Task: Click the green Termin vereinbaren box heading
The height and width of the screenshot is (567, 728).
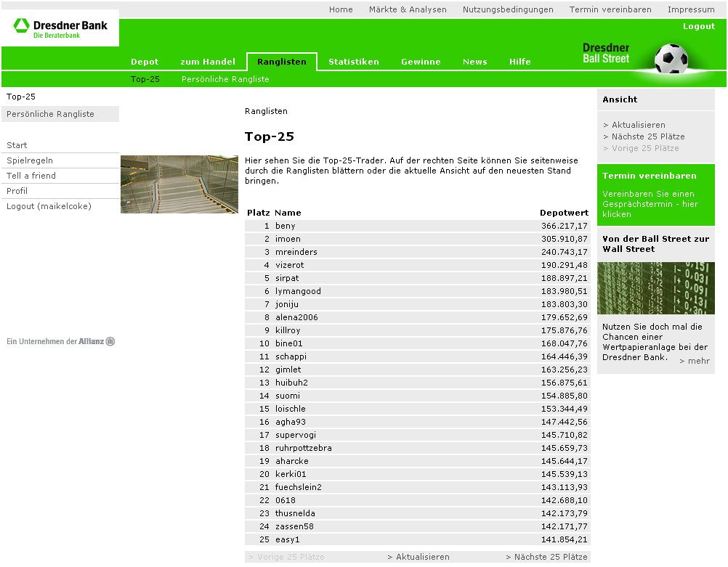Action: (650, 176)
